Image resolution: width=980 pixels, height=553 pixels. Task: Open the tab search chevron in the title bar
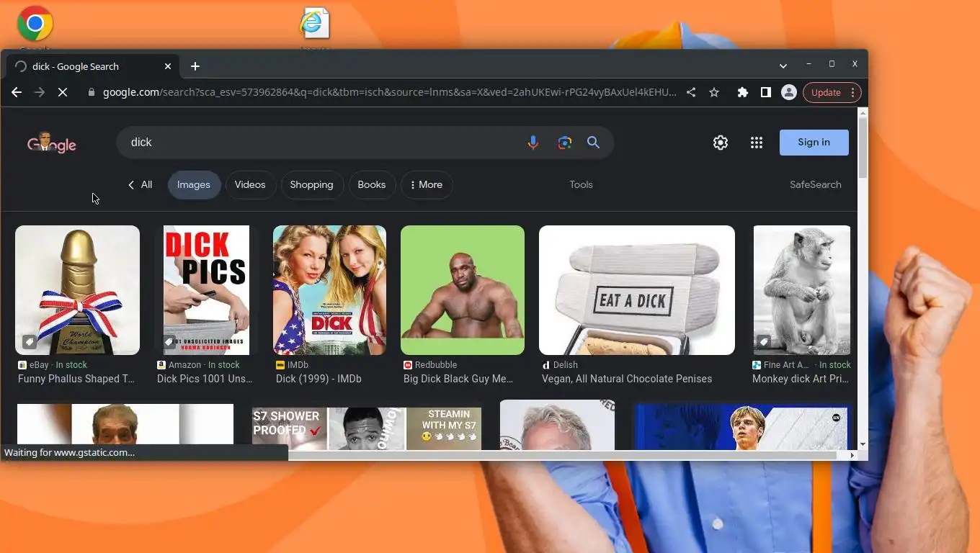pyautogui.click(x=783, y=66)
